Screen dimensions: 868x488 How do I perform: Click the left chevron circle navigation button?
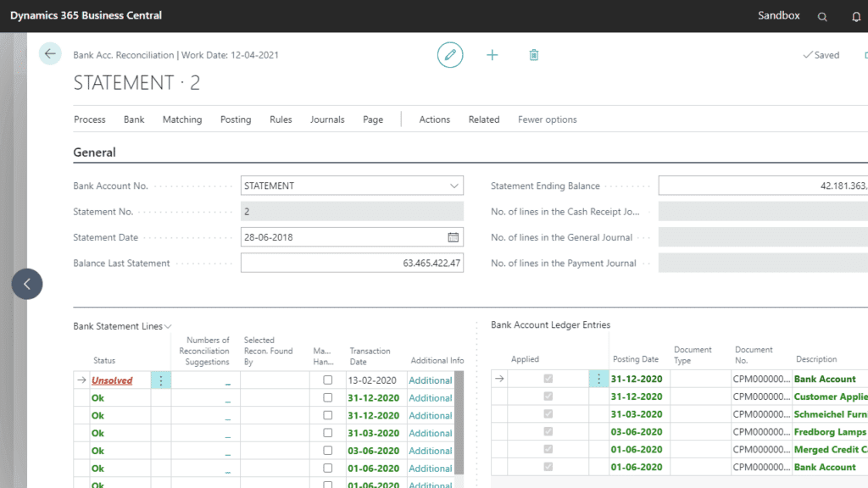[x=27, y=284]
